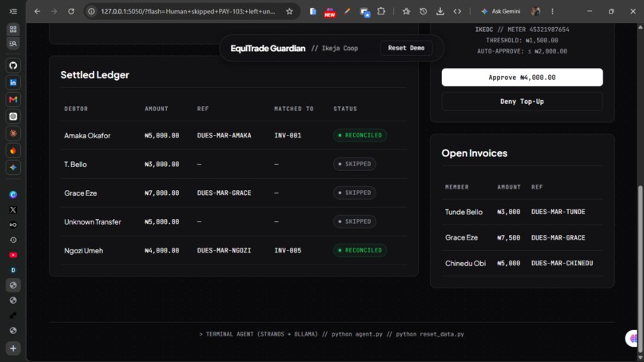Open the GitHub pinned tab
Viewport: 644px width, 362px height.
click(13, 66)
